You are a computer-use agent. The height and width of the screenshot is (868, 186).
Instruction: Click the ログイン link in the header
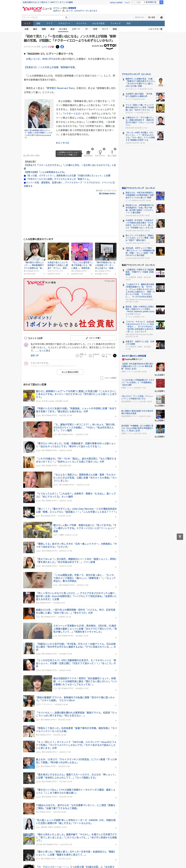[57, 11]
